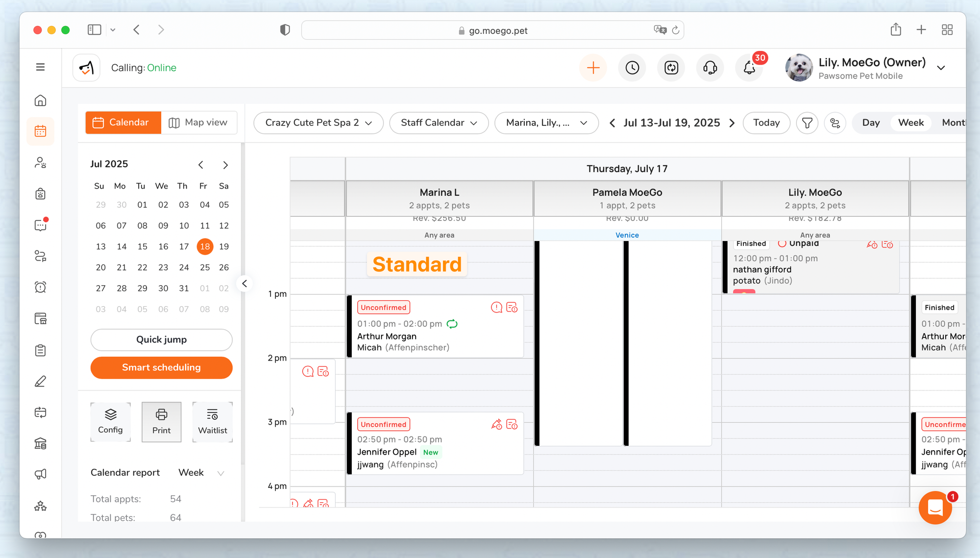Expand the Calendar report Week selector

[x=201, y=473]
